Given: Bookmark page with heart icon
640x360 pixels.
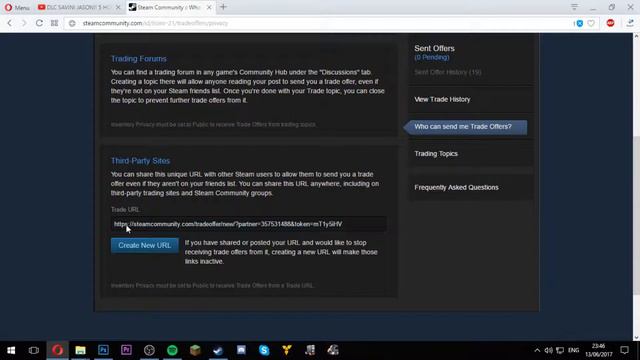Looking at the screenshot, I should click(x=591, y=23).
